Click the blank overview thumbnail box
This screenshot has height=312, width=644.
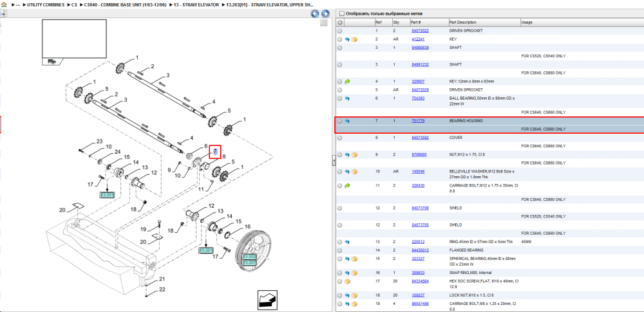[74, 38]
